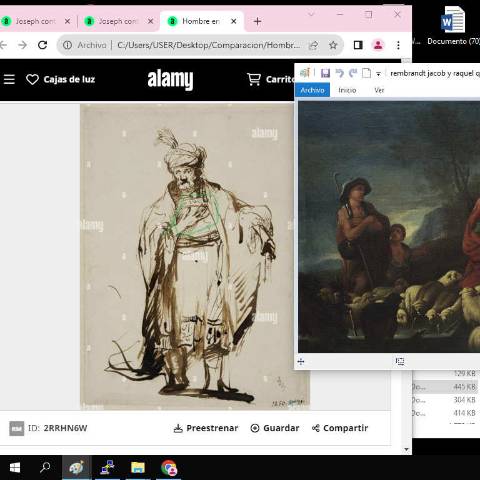Switch to the second Joseph tab
Image resolution: width=480 pixels, height=480 pixels.
click(118, 21)
